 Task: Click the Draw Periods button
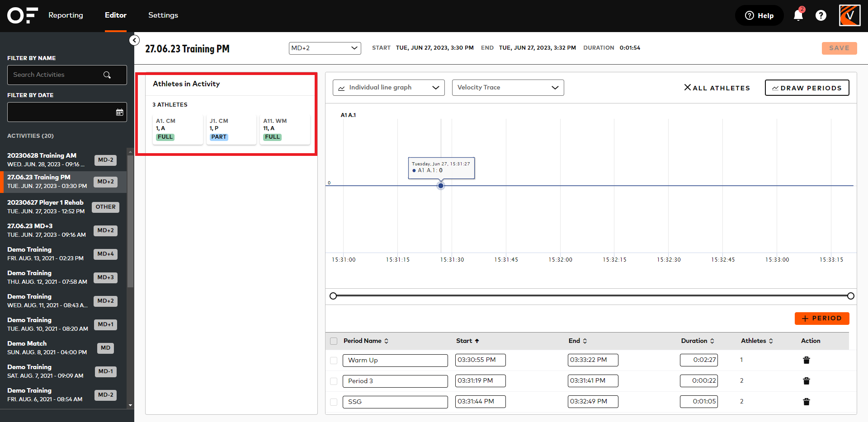click(x=807, y=88)
